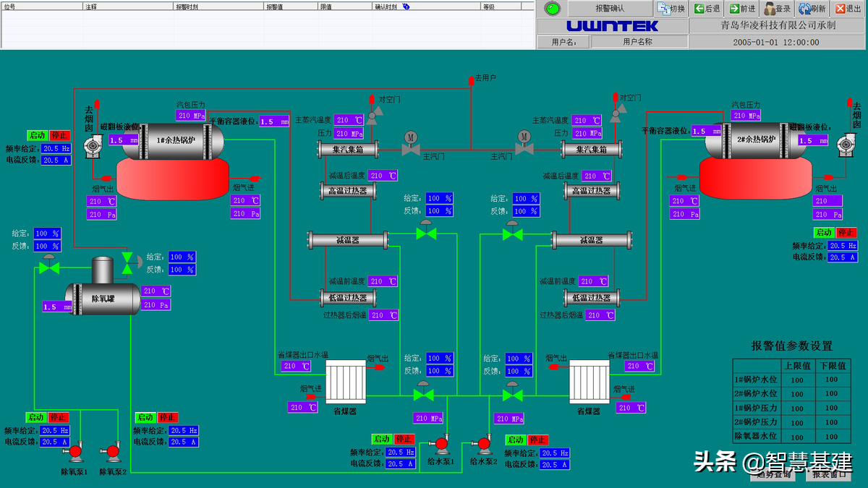Screen dimensions: 868x488
Task: Open user login via 登录 icon
Action: pyautogui.click(x=777, y=9)
